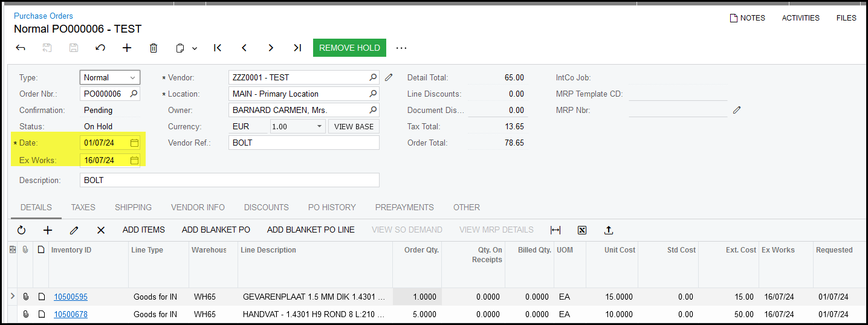Click the back arrow toolbar icon
Image resolution: width=868 pixels, height=325 pixels.
(x=21, y=48)
